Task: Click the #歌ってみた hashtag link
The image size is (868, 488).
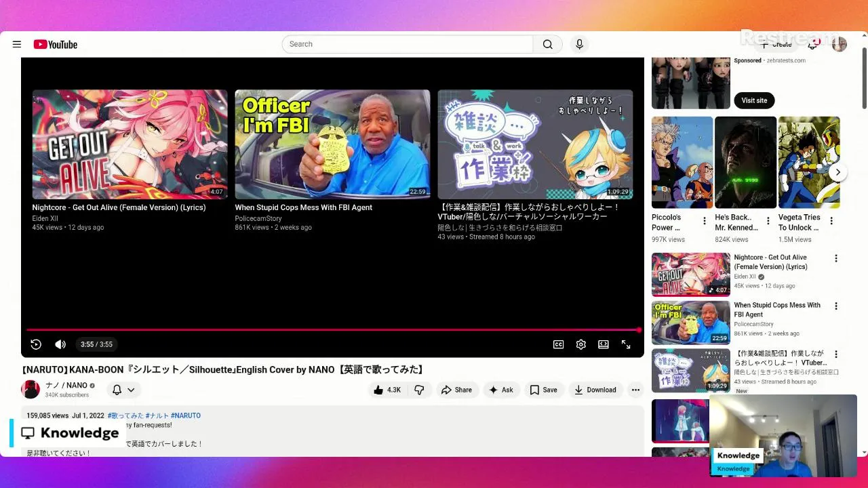Action: click(125, 415)
